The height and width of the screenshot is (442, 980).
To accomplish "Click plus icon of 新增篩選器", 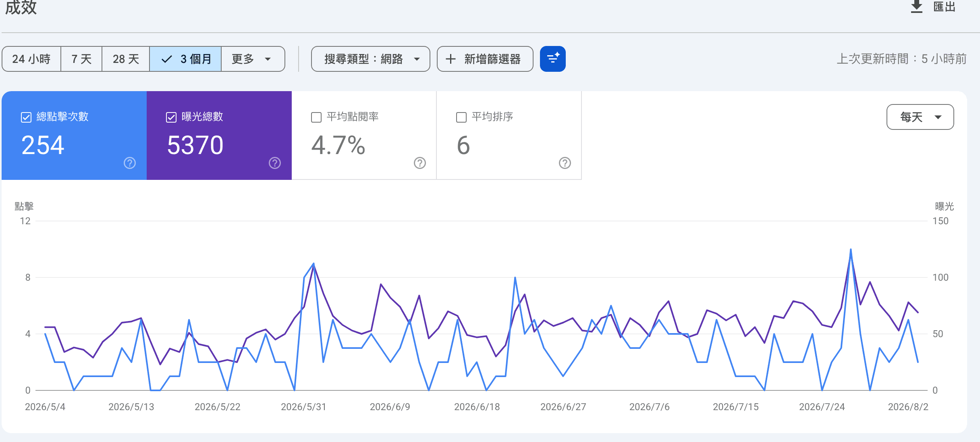I will tap(451, 59).
